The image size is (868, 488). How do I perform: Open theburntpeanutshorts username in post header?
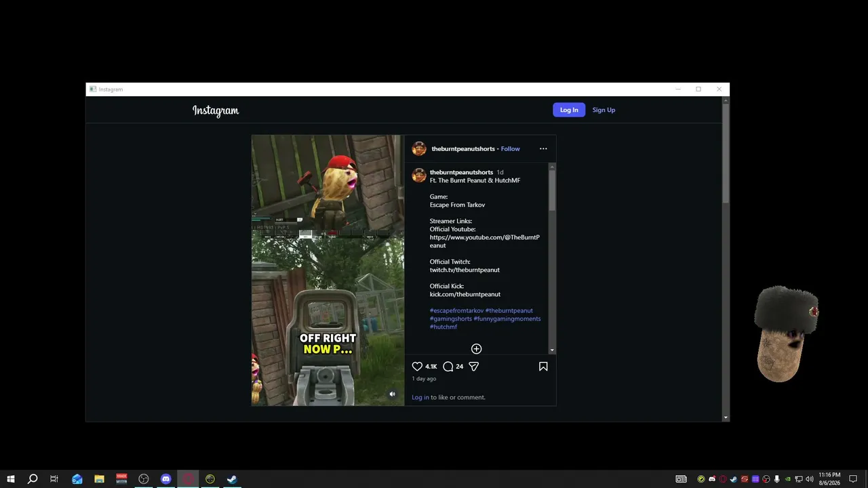click(463, 149)
